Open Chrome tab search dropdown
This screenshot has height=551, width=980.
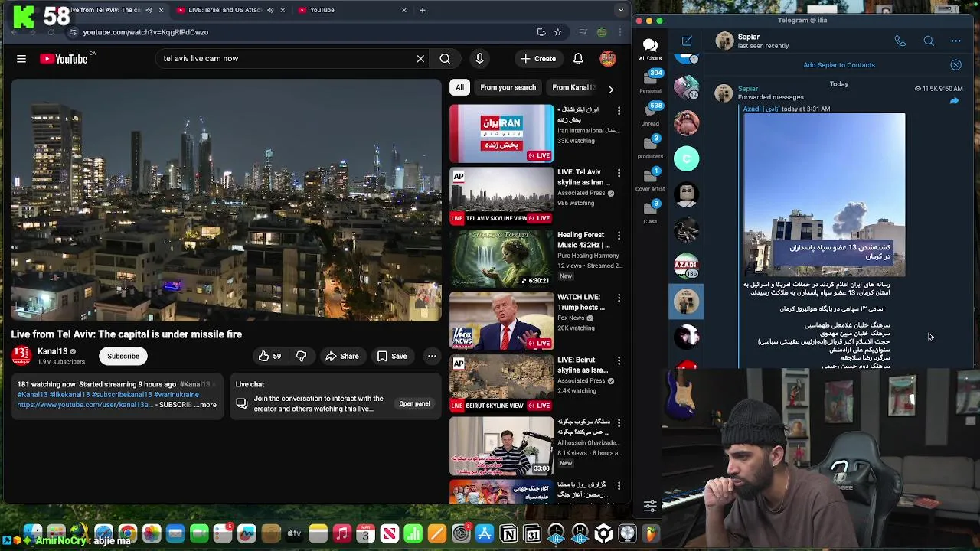(x=621, y=10)
